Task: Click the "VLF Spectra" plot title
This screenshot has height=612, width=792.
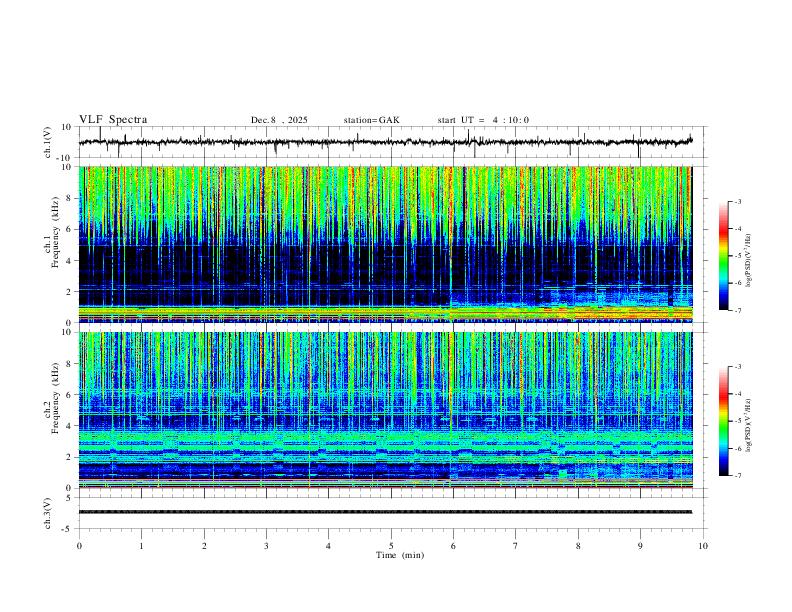Action: tap(113, 119)
